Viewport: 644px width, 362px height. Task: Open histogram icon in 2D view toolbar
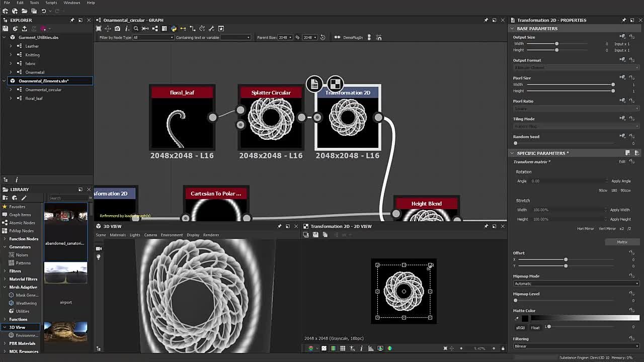371,348
